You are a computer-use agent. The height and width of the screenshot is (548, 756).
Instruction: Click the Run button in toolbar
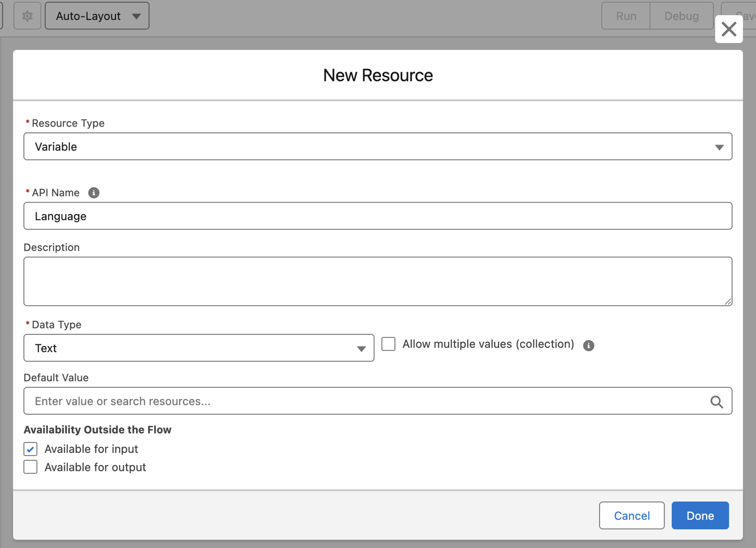(x=626, y=16)
